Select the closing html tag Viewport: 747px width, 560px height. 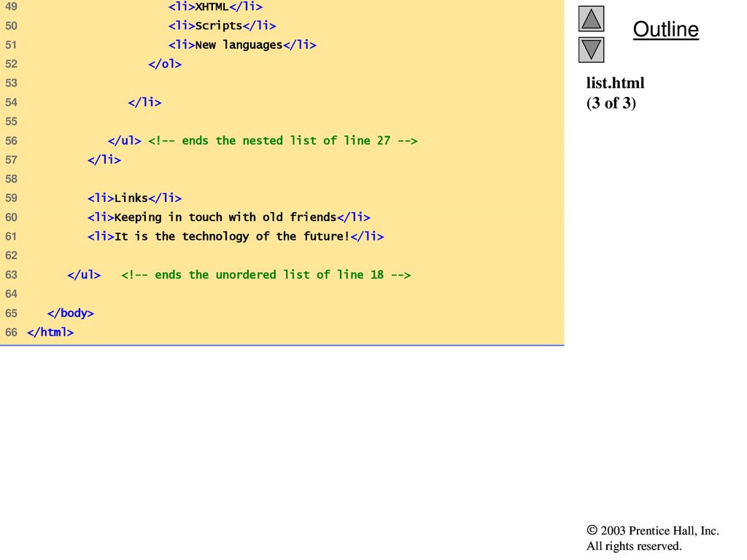[x=50, y=332]
